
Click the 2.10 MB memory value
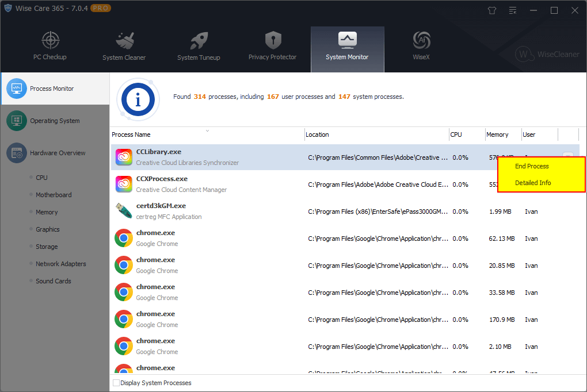tap(500, 347)
